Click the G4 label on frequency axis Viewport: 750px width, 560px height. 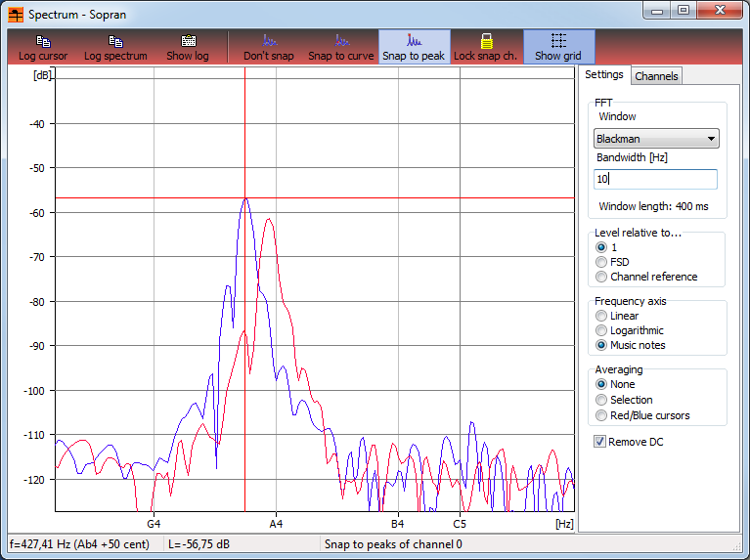pyautogui.click(x=154, y=524)
